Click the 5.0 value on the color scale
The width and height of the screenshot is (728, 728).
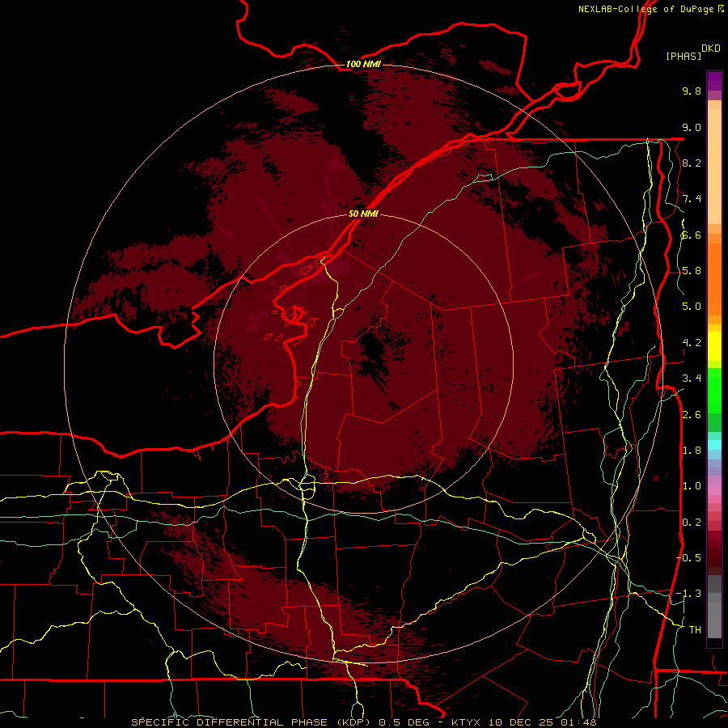click(692, 307)
